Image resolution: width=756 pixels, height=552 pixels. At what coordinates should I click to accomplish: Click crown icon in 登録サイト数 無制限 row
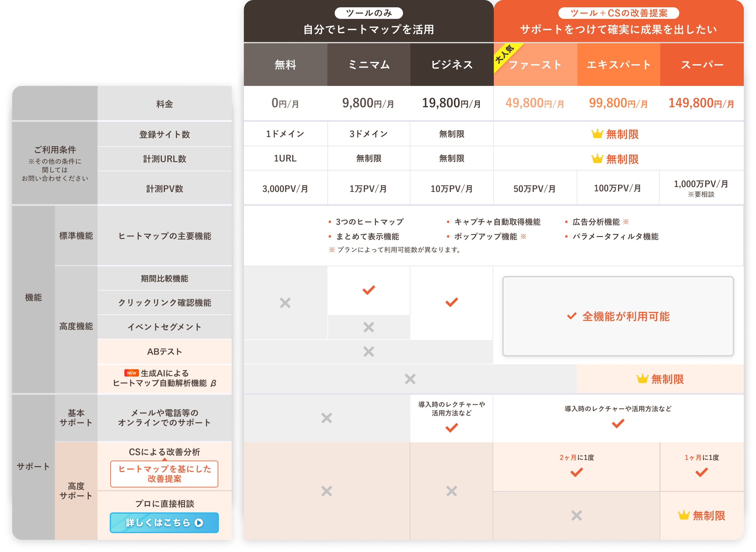point(597,134)
